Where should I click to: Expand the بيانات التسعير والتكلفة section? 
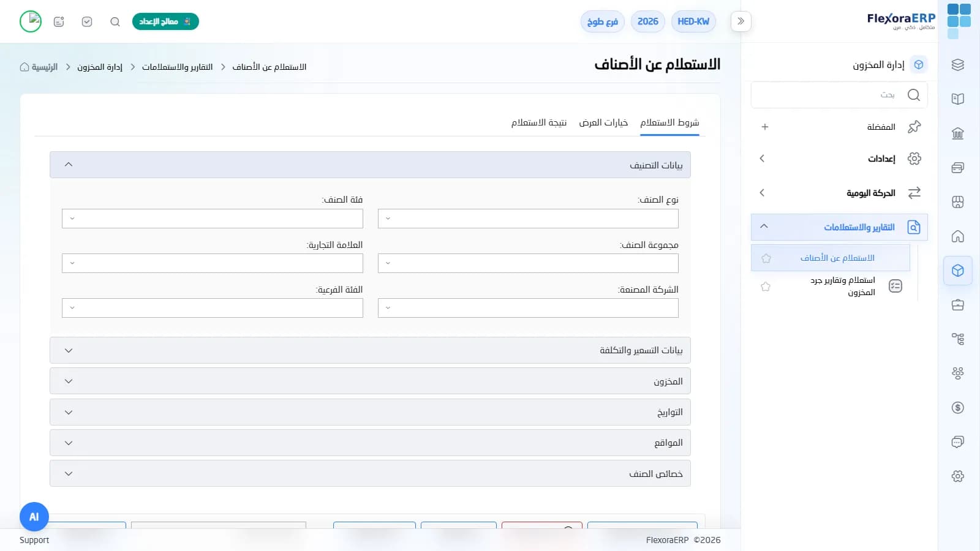[370, 350]
